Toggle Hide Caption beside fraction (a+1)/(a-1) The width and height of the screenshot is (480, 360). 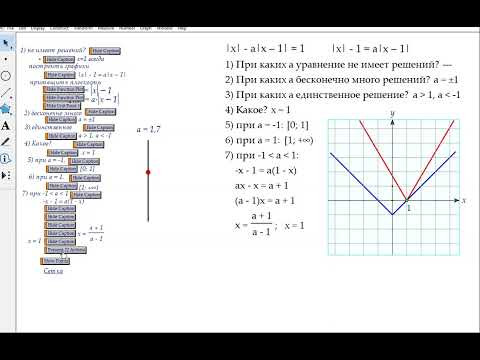(60, 233)
